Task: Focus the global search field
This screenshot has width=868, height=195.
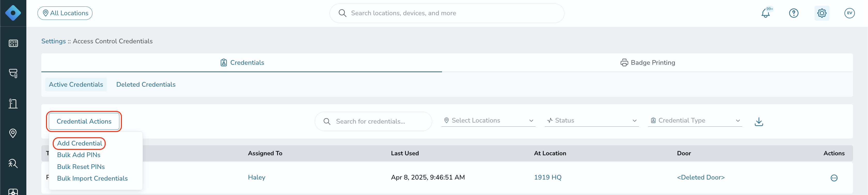Action: pyautogui.click(x=447, y=13)
